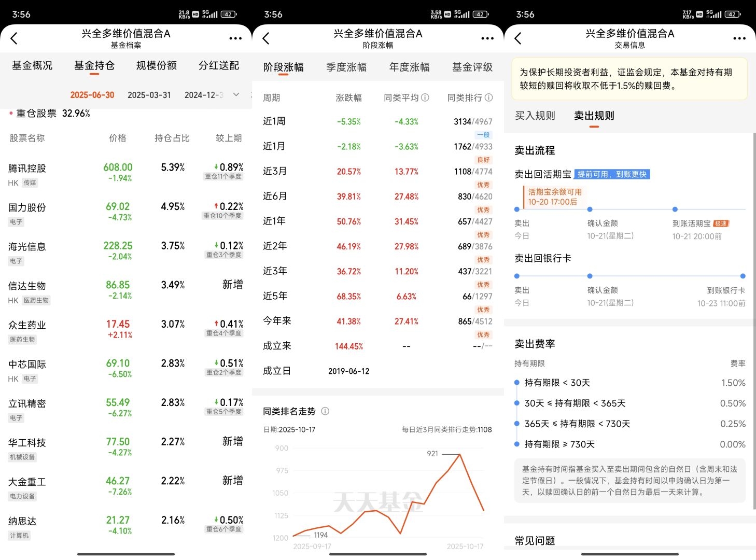Viewport: 756px width, 560px height.
Task: Tap the 传媒 sector tag
Action: 30,183
